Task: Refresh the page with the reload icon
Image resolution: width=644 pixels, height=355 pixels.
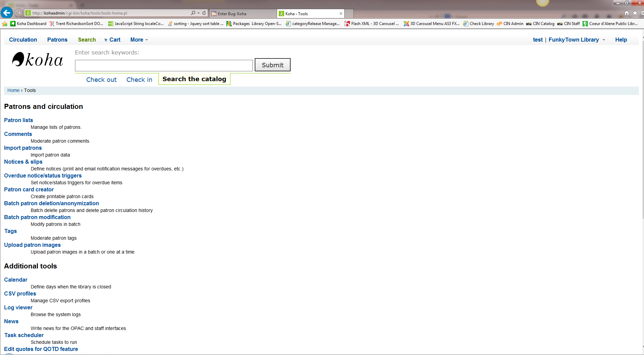Action: (204, 13)
